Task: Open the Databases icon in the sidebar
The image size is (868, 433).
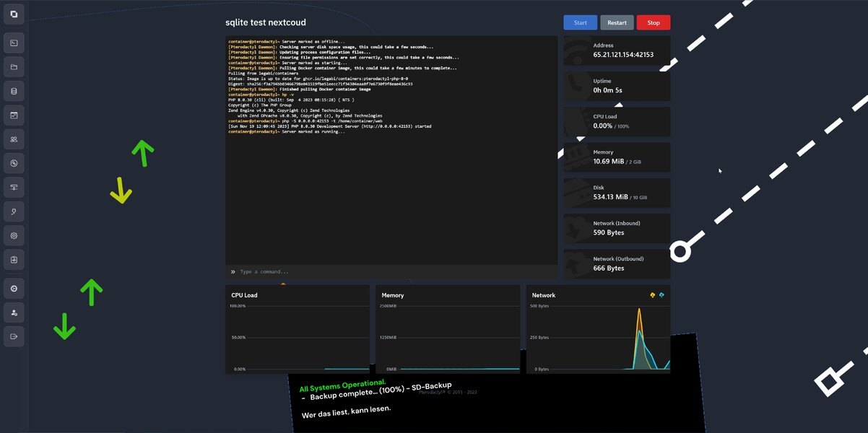Action: tap(14, 91)
